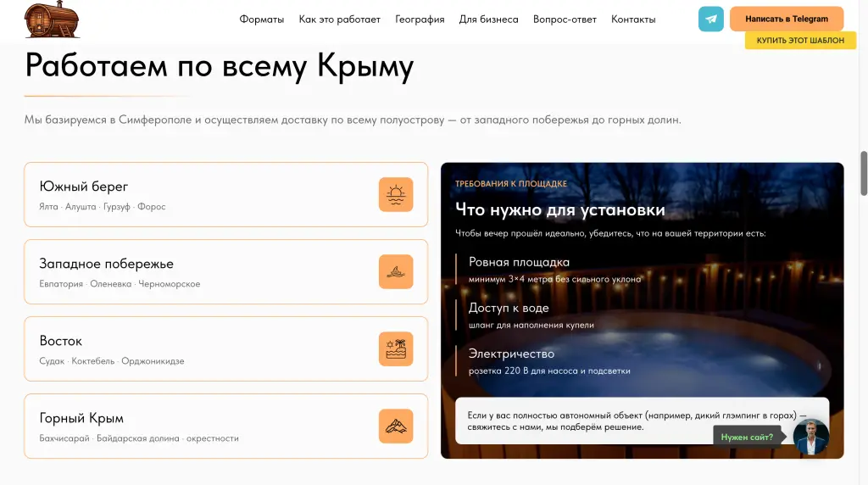Click the blue Telegram icon button

[x=711, y=19]
